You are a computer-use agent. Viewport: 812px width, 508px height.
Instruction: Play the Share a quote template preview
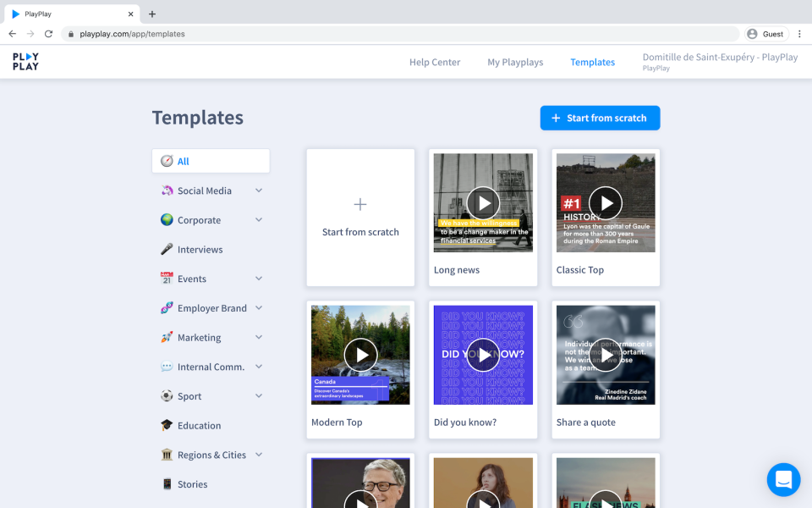click(x=606, y=355)
